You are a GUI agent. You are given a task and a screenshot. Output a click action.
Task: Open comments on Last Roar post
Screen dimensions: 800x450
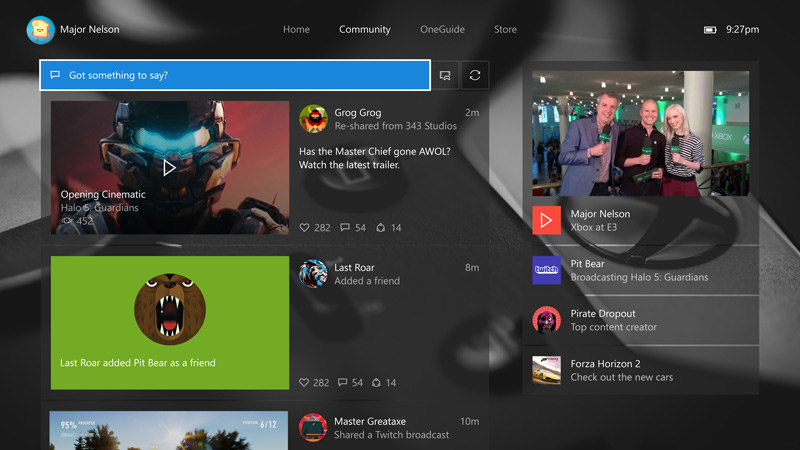pos(343,383)
